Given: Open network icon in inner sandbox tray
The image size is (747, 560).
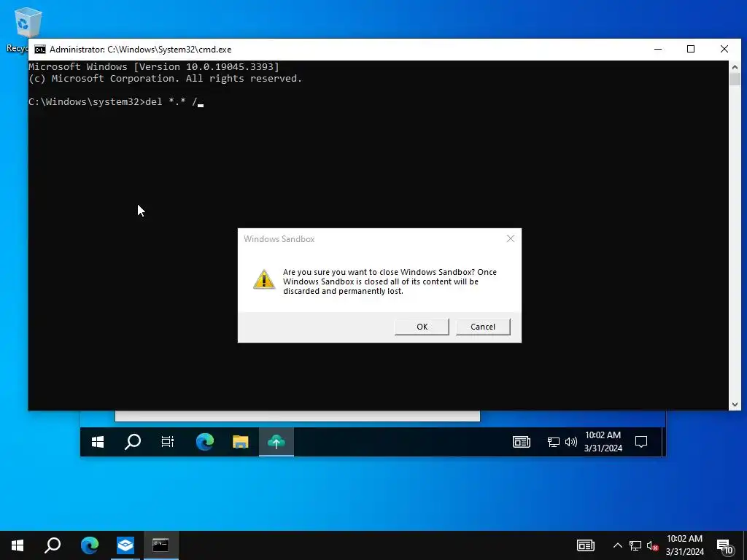Looking at the screenshot, I should click(554, 443).
